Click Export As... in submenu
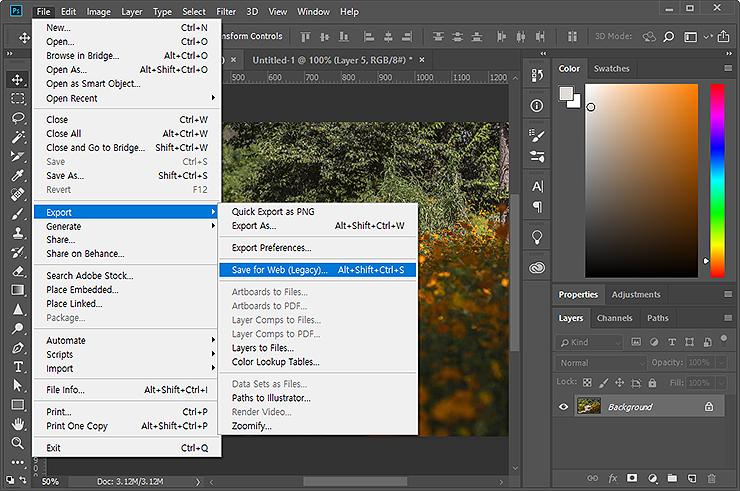This screenshot has width=740, height=491. pyautogui.click(x=318, y=226)
